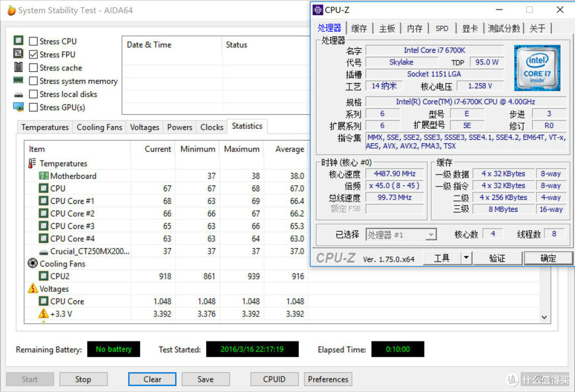Click the AIDA64 flame title icon

pos(11,10)
